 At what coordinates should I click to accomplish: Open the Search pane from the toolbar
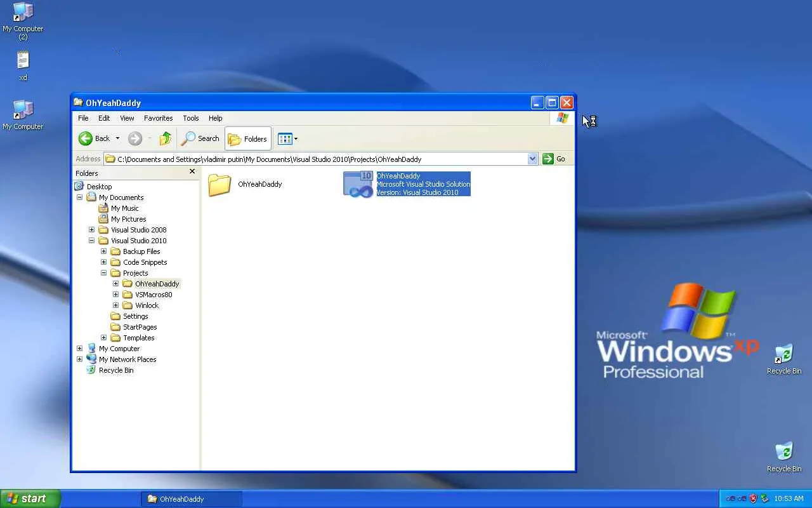pyautogui.click(x=200, y=138)
